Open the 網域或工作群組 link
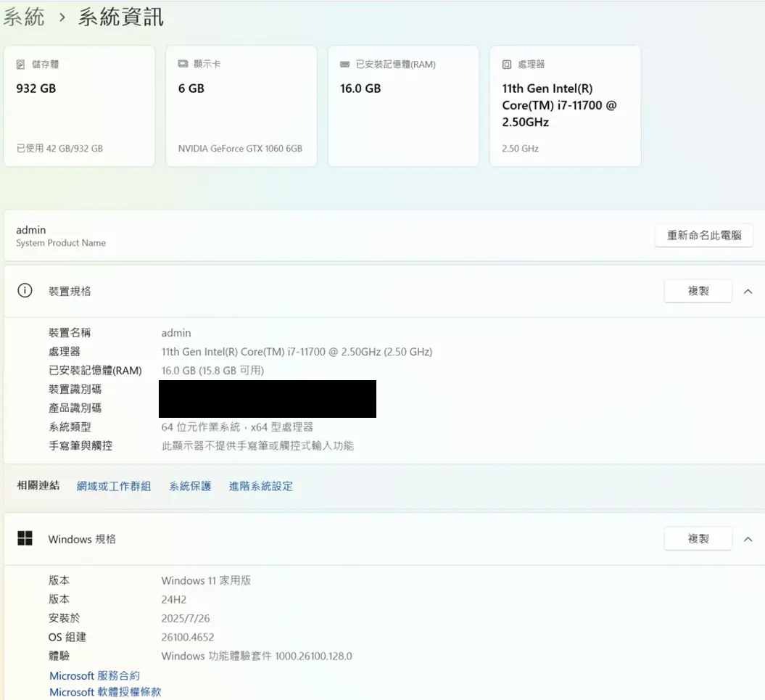Screen dimensions: 765x700 click(114, 486)
